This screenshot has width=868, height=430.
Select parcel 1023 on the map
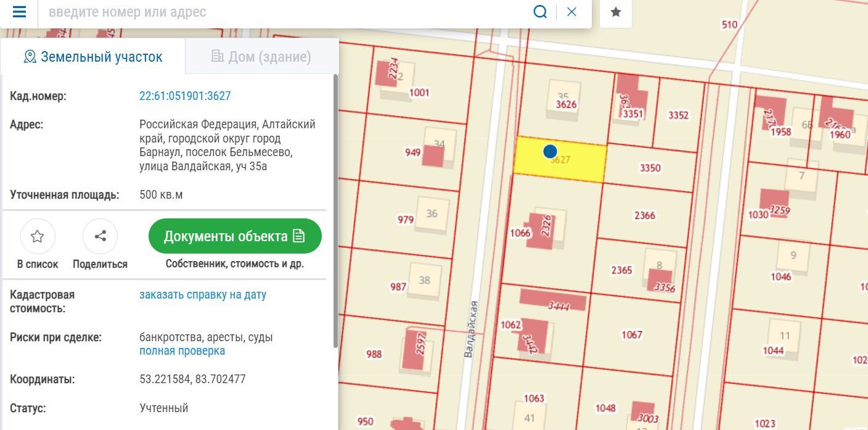pyautogui.click(x=764, y=423)
